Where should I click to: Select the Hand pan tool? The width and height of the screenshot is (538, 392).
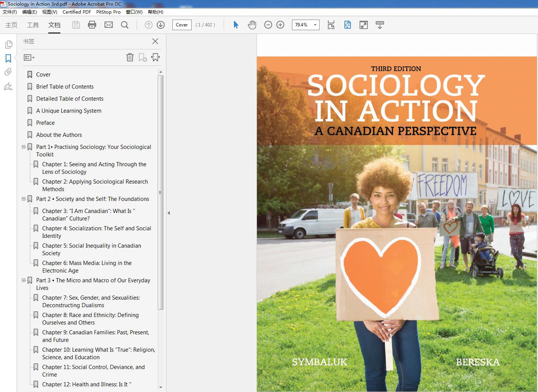(x=252, y=25)
